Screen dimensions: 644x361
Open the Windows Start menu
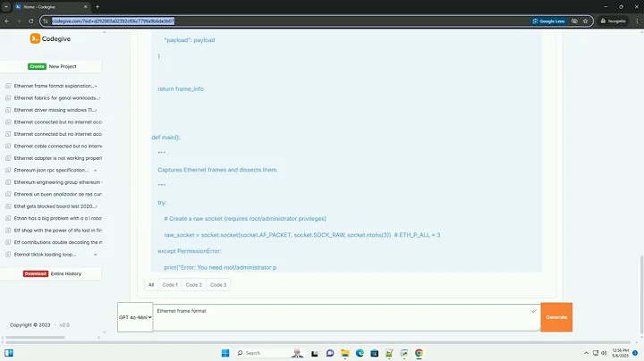click(225, 353)
